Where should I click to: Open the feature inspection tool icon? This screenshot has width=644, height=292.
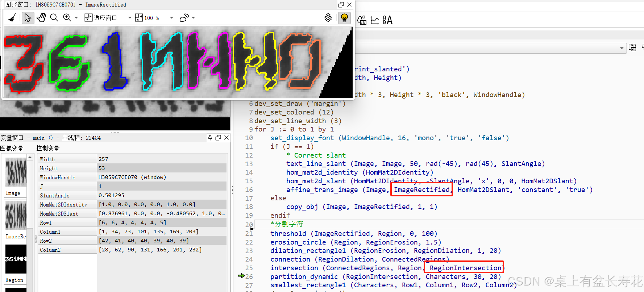click(x=362, y=20)
